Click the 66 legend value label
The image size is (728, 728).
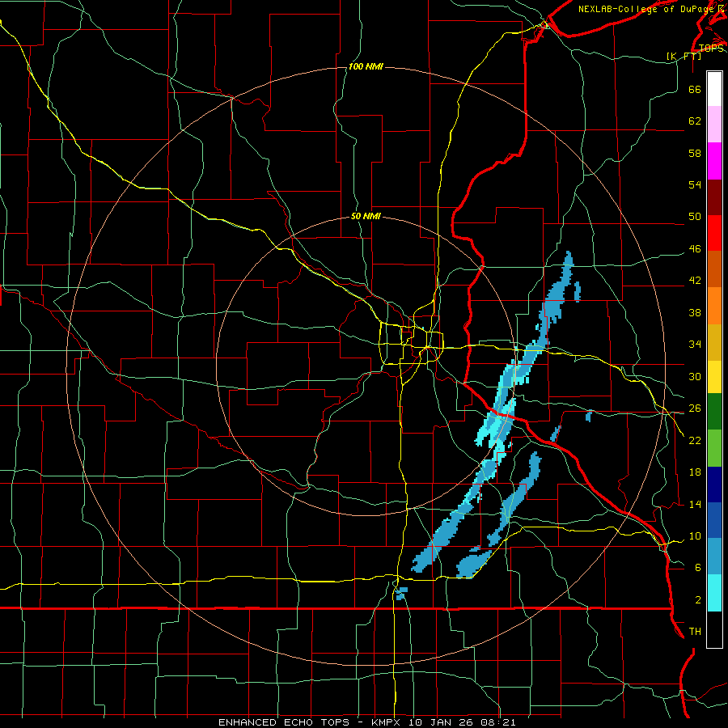[x=695, y=89]
